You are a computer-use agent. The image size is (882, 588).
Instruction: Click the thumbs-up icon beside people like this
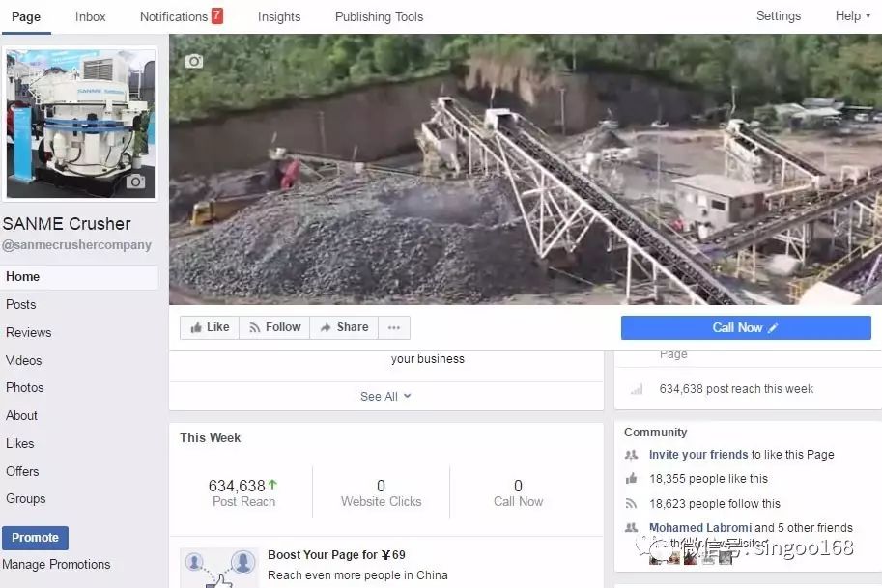[x=632, y=479]
